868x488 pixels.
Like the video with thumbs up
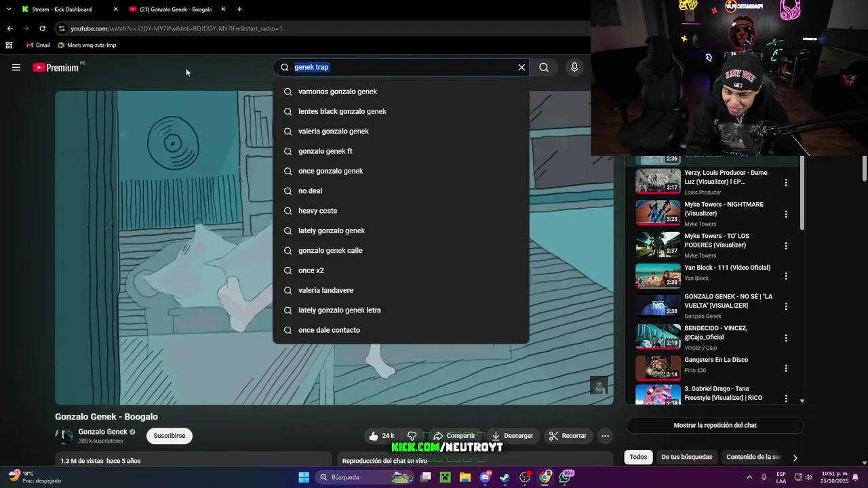coord(380,436)
